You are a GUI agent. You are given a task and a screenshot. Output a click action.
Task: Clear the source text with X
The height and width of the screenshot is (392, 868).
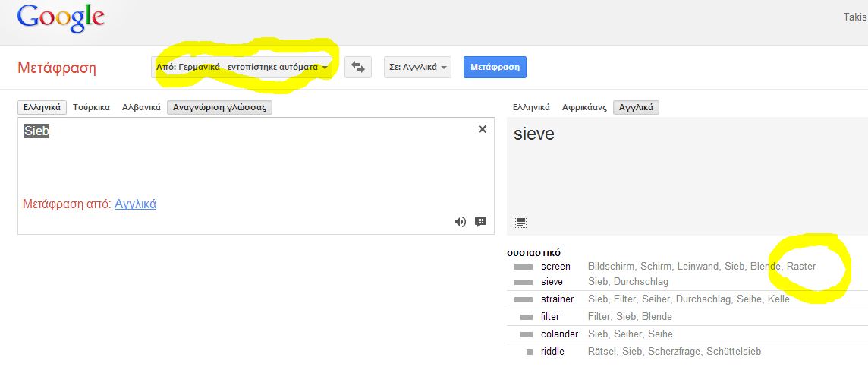point(482,129)
